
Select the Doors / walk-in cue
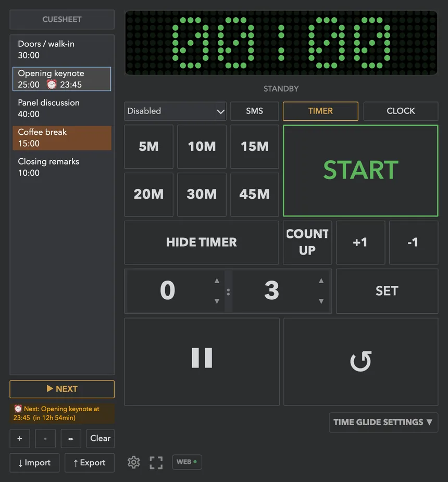coord(62,49)
